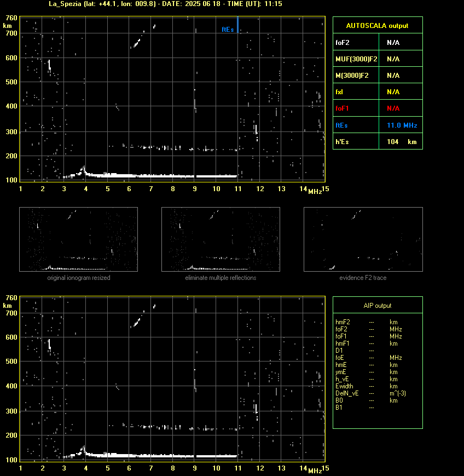This screenshot has width=464, height=476.
Task: Click the Ewidth row in the AIP output
Action: point(367,386)
